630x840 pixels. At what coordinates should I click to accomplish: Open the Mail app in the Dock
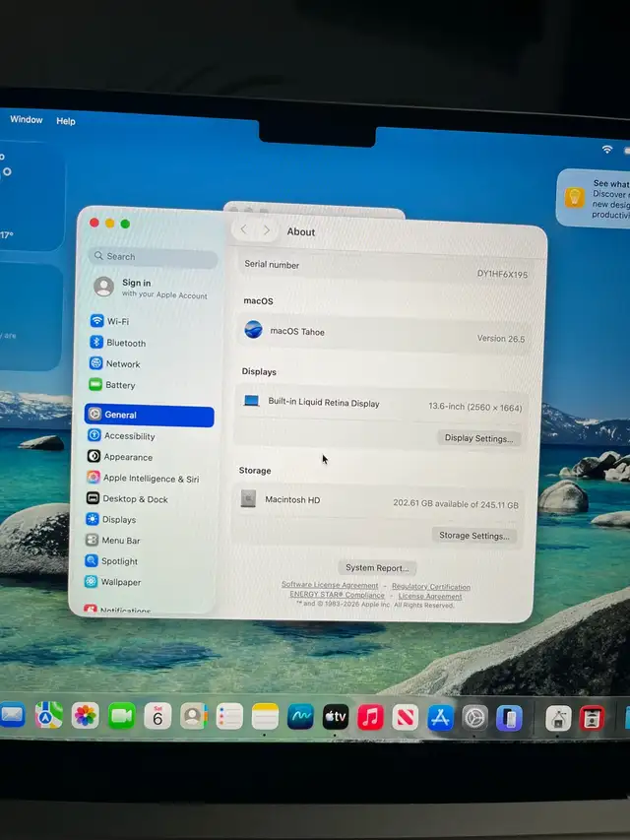pyautogui.click(x=12, y=715)
